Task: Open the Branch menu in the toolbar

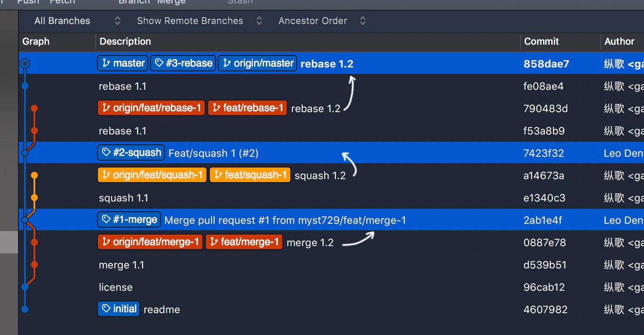Action: click(134, 2)
